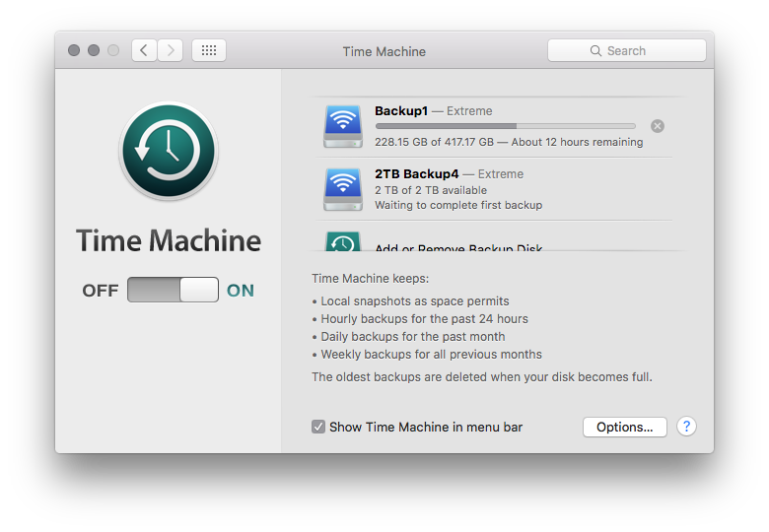Viewport: 769px width, 532px height.
Task: Show all preferences with the grid icon
Action: pyautogui.click(x=209, y=50)
